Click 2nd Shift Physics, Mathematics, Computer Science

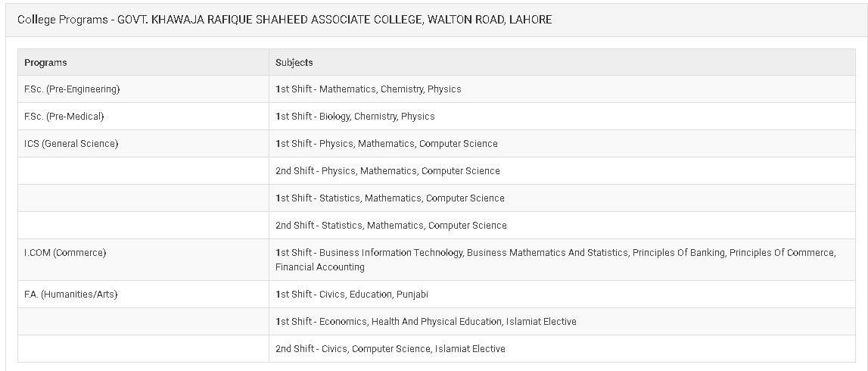(562, 170)
